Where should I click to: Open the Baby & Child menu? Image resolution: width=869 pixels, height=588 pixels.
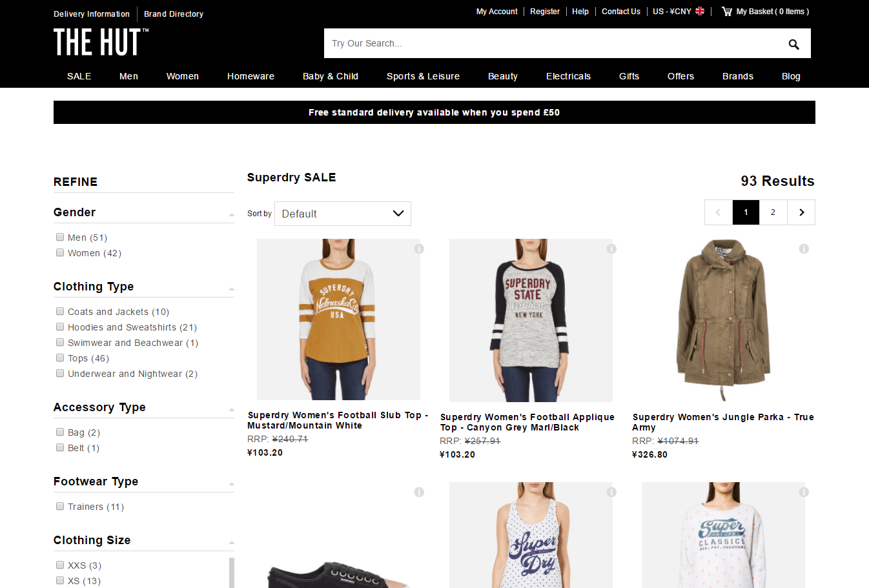tap(331, 76)
